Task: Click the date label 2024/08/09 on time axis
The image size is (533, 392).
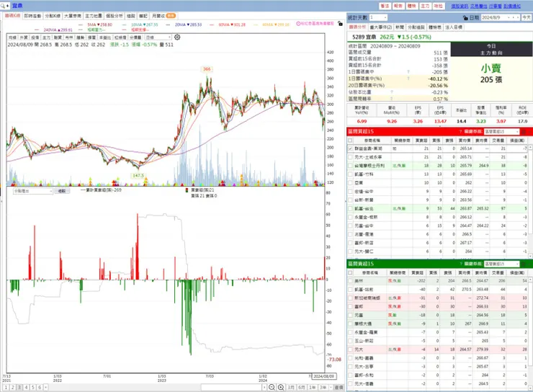Action: (323, 376)
